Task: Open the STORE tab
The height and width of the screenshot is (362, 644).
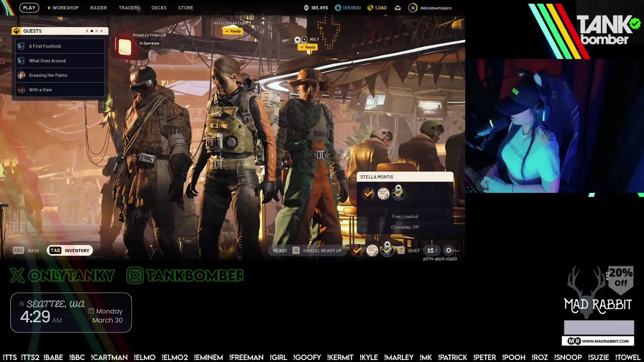Action: 186,8
